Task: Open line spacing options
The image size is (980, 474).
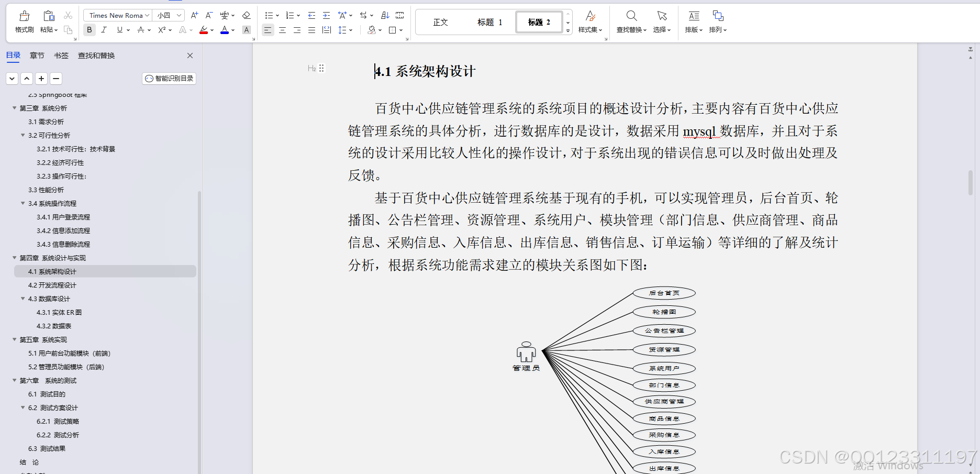Action: (x=344, y=30)
